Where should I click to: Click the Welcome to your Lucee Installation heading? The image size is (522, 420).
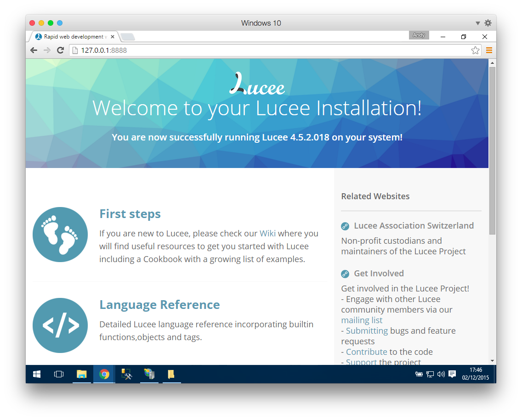(257, 108)
